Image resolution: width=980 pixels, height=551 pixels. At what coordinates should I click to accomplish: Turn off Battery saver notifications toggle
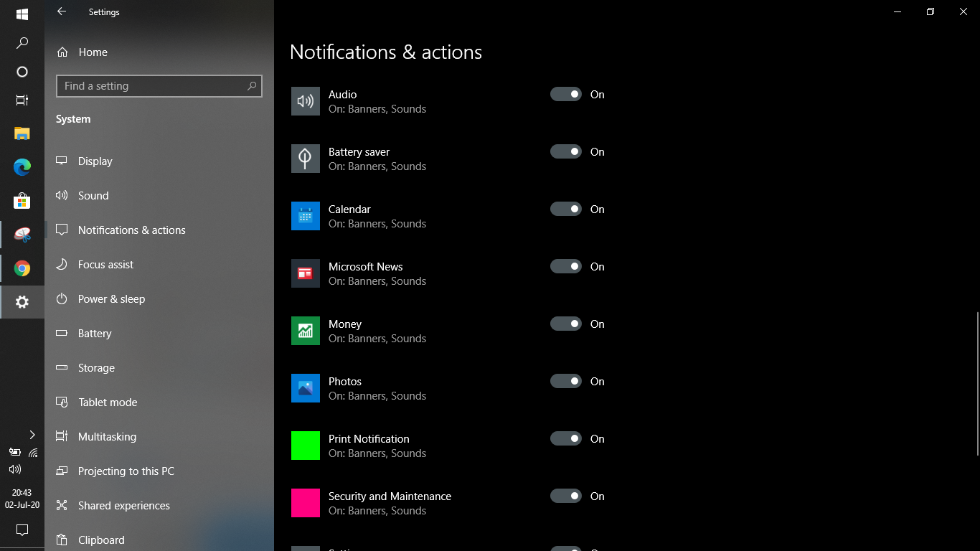pyautogui.click(x=566, y=151)
